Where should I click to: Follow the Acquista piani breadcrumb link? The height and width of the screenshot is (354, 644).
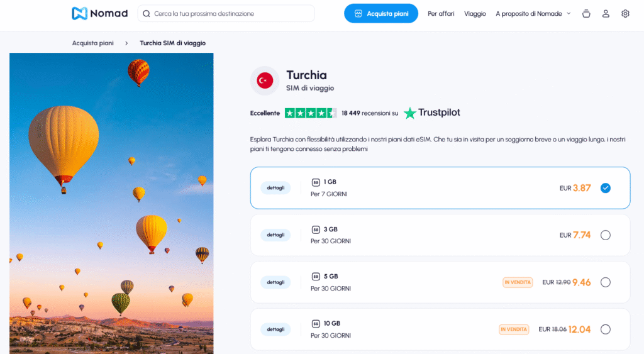93,43
